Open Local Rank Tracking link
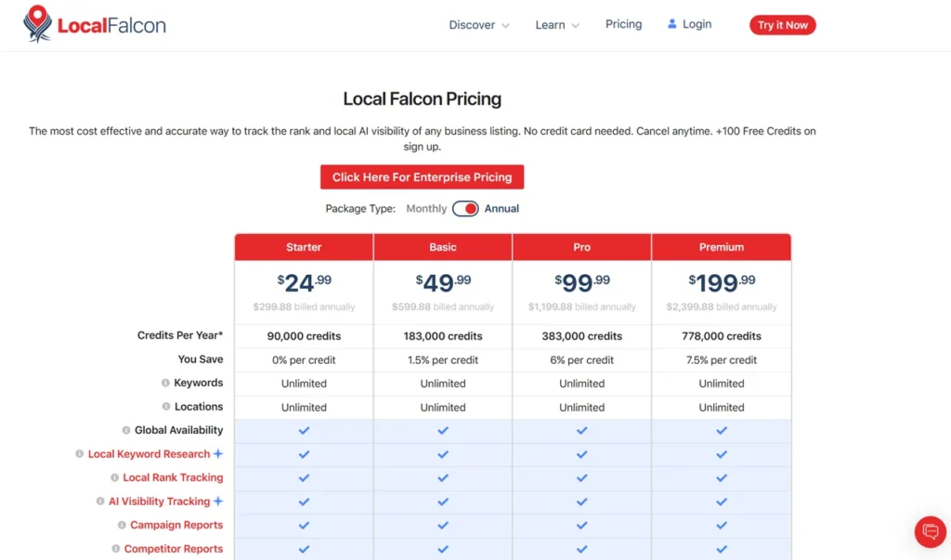951x560 pixels. (x=173, y=477)
